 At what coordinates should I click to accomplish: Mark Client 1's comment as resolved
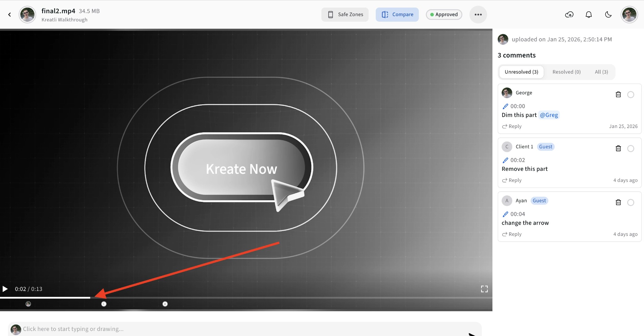[631, 148]
